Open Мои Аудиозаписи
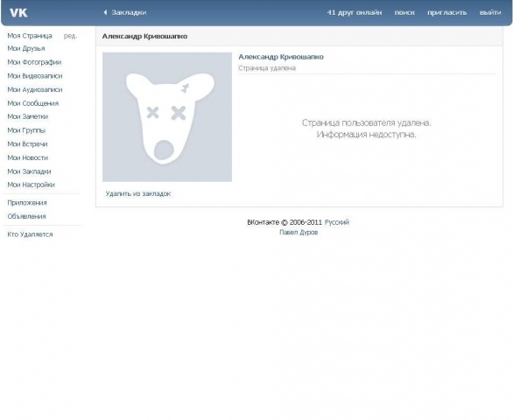 (x=35, y=89)
